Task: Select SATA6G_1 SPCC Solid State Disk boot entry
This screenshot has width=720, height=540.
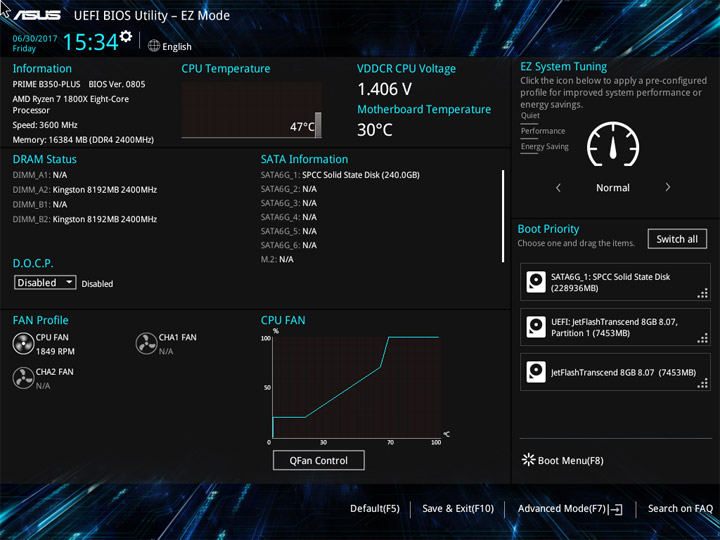Action: click(x=615, y=282)
